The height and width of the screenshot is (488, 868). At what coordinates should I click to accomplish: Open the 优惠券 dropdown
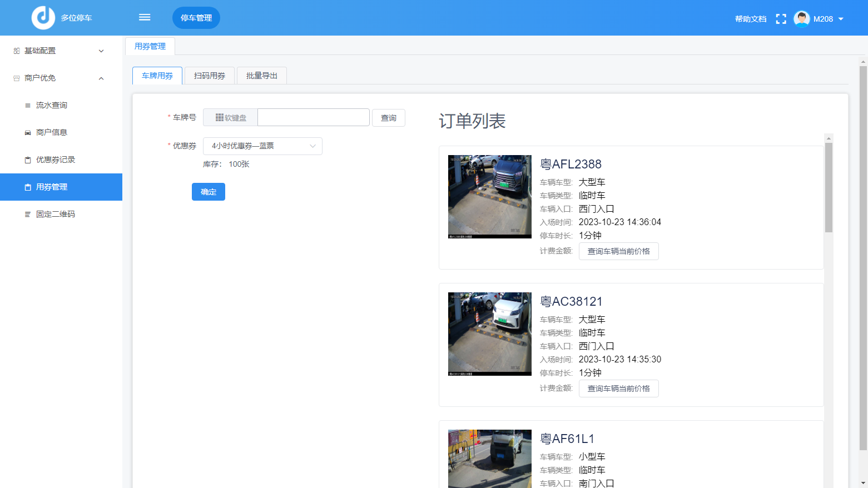262,146
